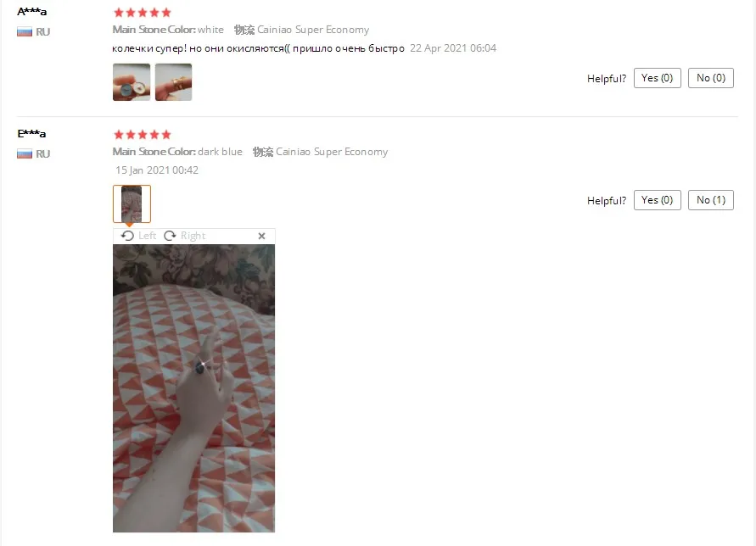
Task: Select the highlighted thumbnail in second review
Action: click(132, 203)
